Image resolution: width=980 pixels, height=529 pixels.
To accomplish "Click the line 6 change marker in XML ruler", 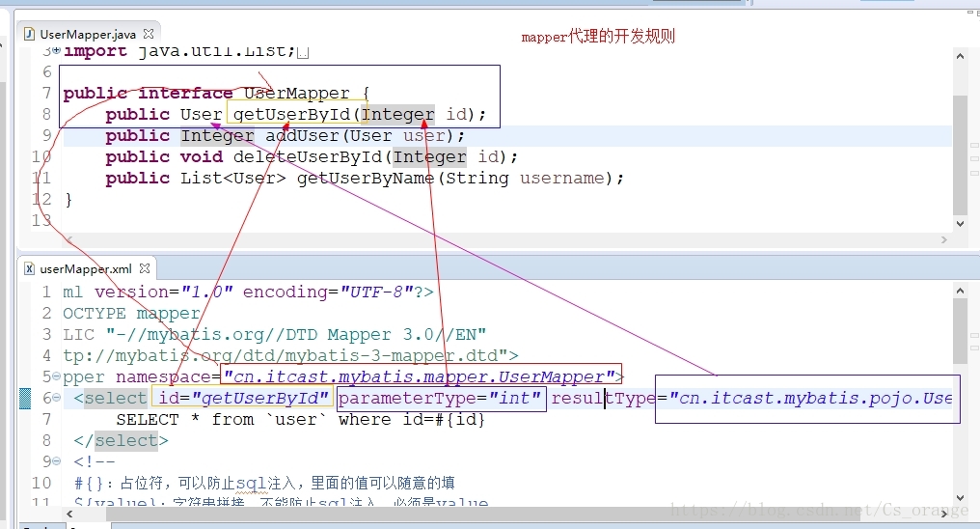I will coord(25,399).
